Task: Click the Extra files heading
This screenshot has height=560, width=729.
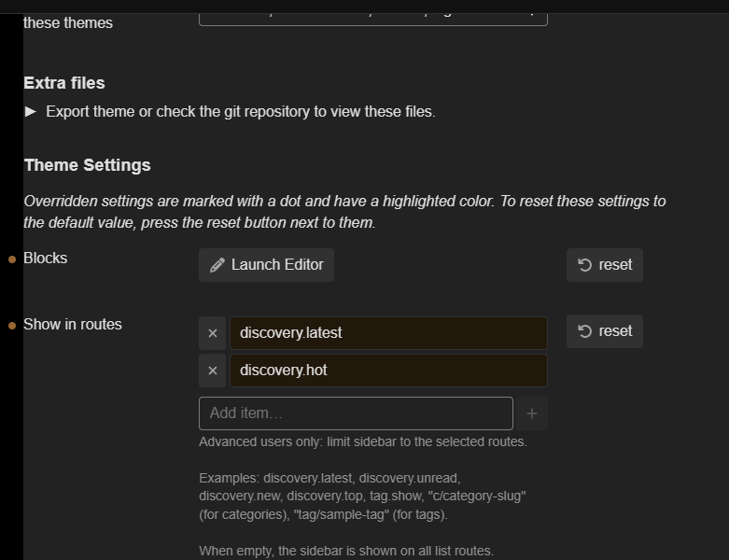Action: (x=64, y=83)
